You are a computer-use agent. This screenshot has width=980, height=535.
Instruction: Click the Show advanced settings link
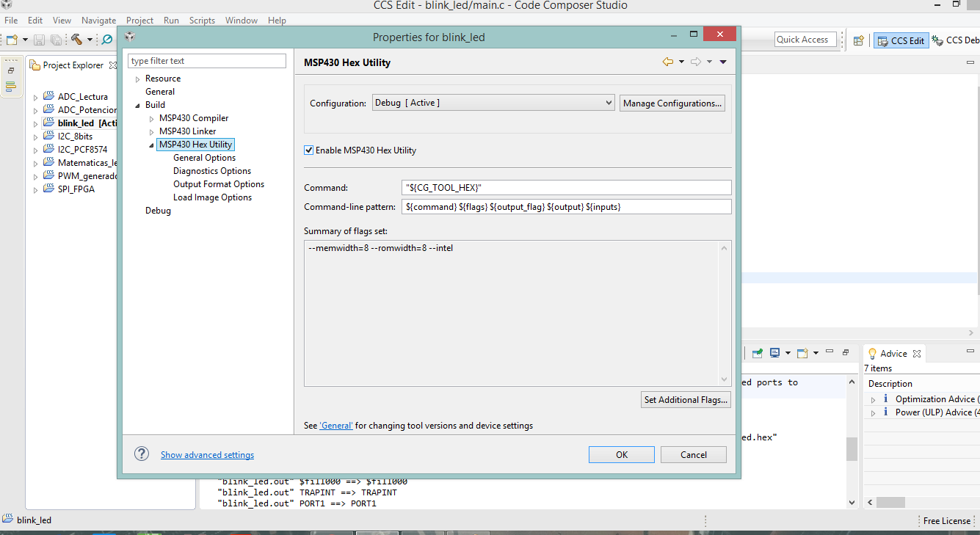(x=207, y=455)
